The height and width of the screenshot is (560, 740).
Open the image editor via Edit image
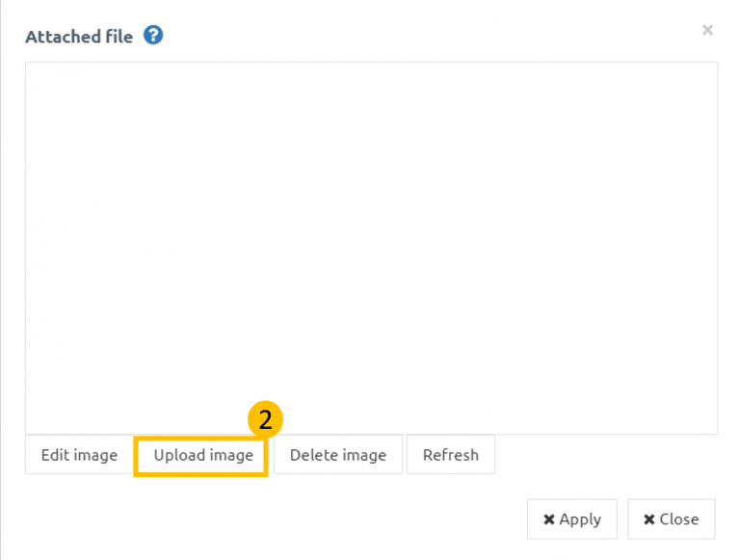coord(79,455)
